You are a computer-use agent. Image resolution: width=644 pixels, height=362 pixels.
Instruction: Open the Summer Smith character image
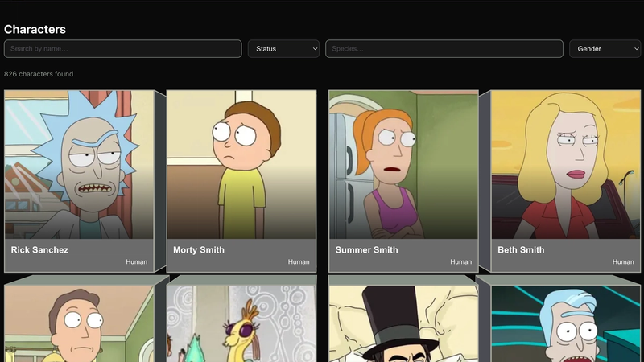403,165
